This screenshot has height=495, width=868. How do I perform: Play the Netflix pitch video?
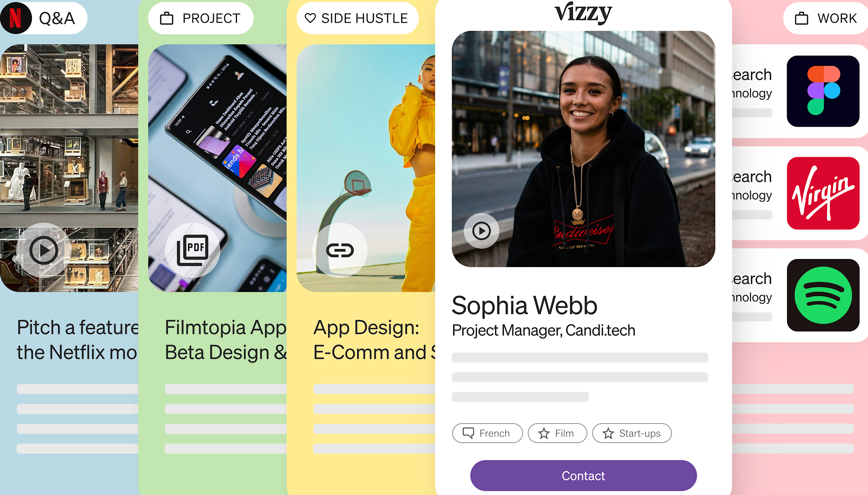coord(44,250)
